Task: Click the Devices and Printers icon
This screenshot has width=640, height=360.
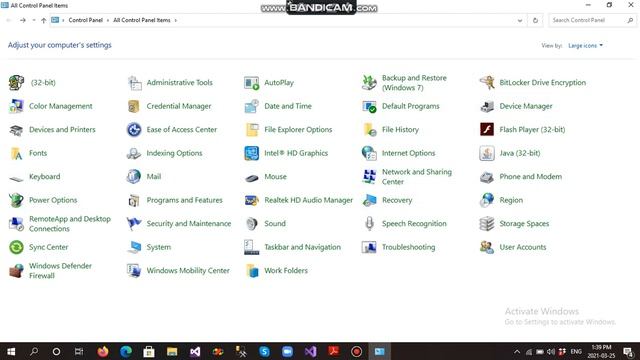Action: click(x=16, y=130)
